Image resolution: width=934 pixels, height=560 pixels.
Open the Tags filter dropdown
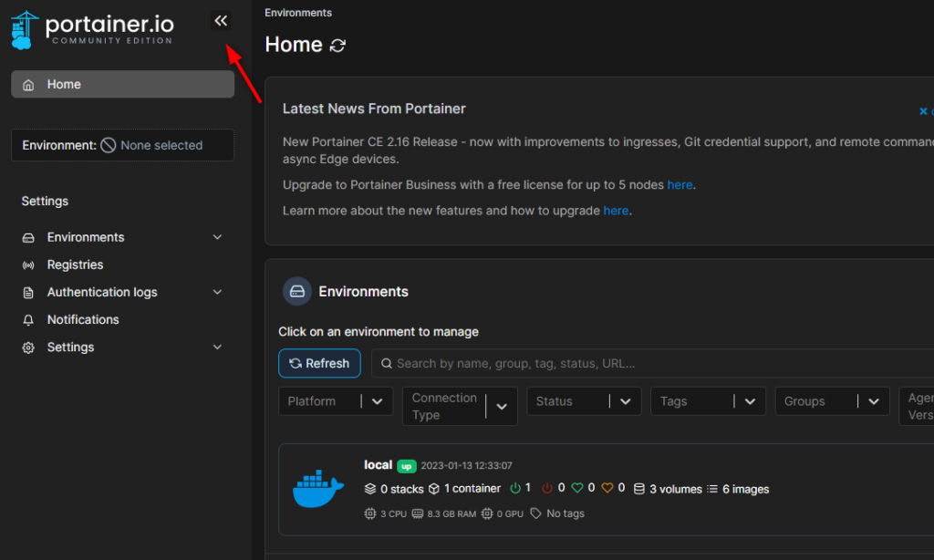tap(708, 401)
